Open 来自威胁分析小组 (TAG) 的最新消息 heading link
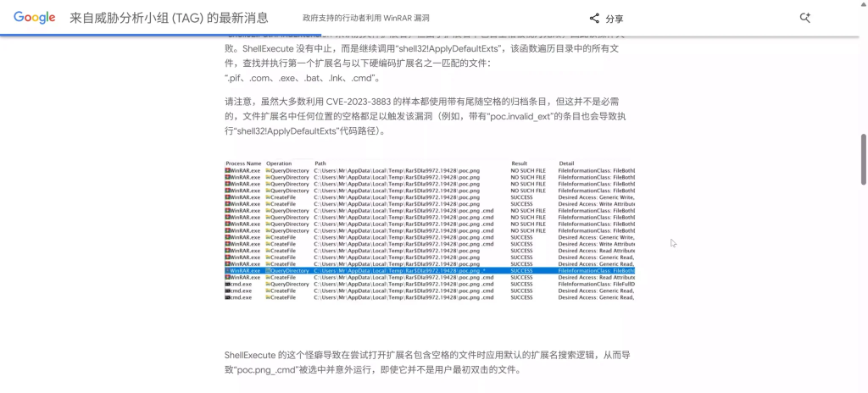The width and height of the screenshot is (868, 393). coord(169,18)
